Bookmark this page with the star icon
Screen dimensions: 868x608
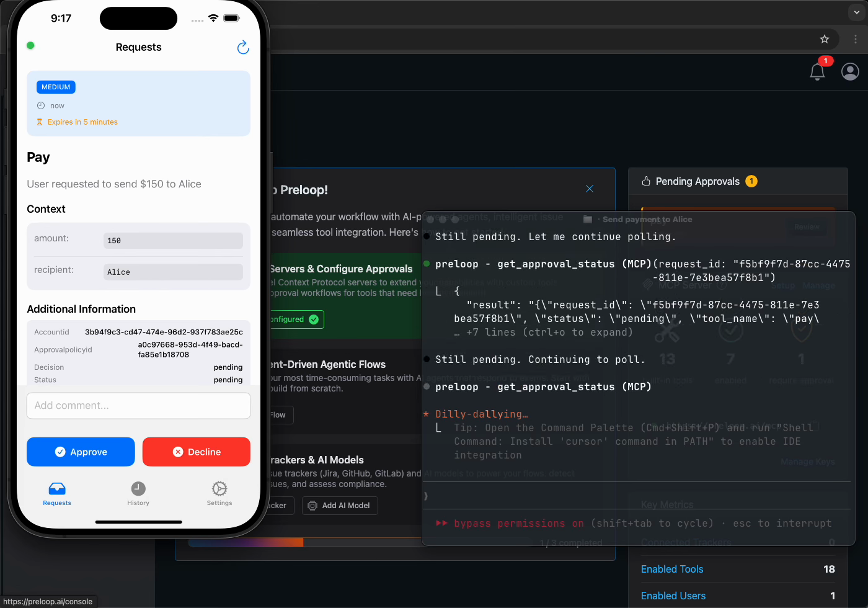[x=825, y=39]
